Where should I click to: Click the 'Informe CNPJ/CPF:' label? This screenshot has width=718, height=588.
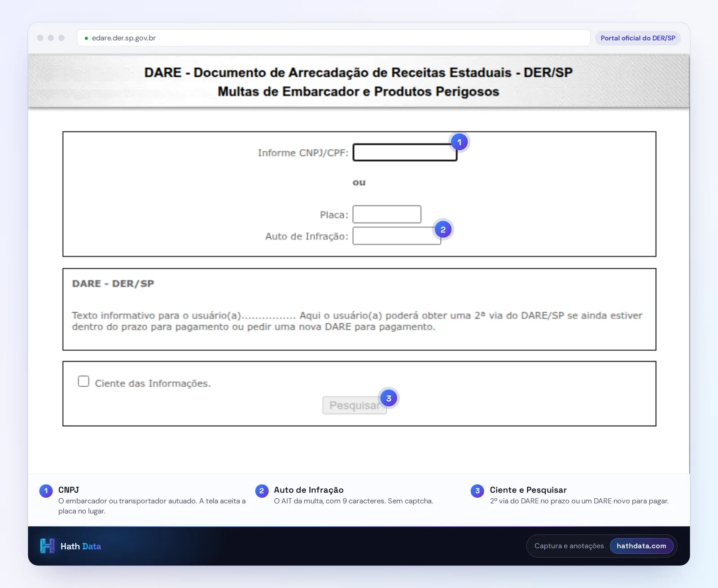pyautogui.click(x=303, y=153)
